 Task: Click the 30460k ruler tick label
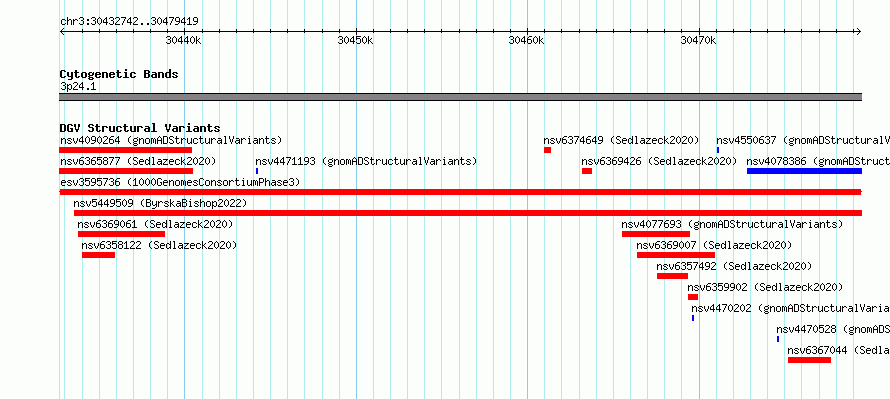coord(527,40)
